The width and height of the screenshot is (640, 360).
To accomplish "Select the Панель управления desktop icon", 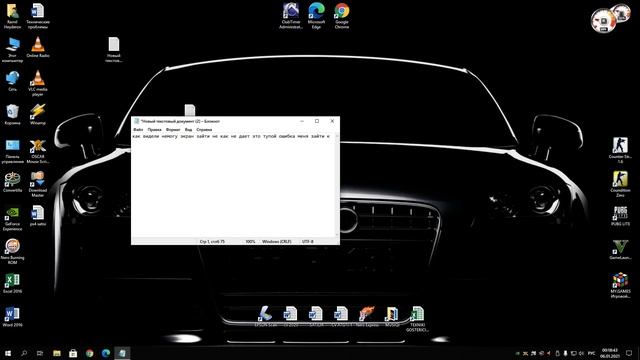I will click(12, 151).
